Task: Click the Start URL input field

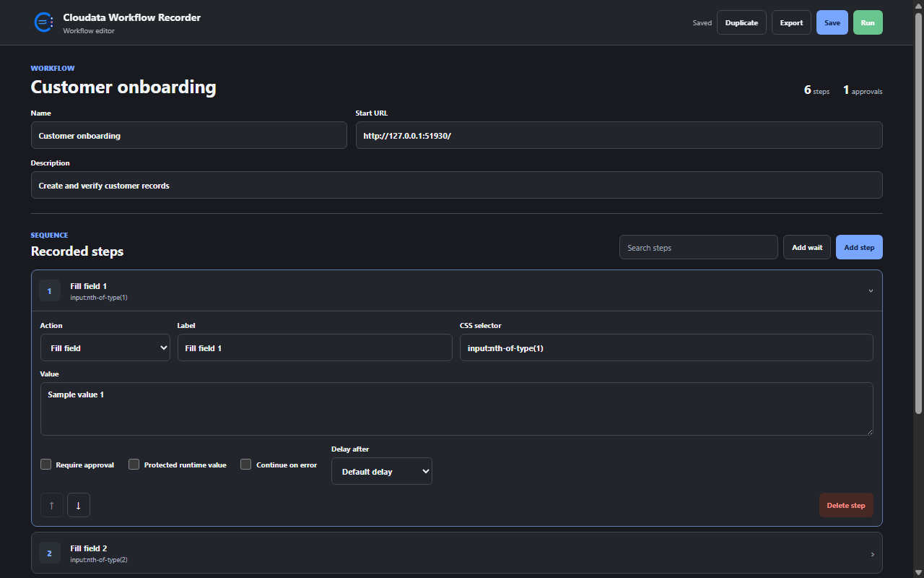Action: click(x=619, y=135)
